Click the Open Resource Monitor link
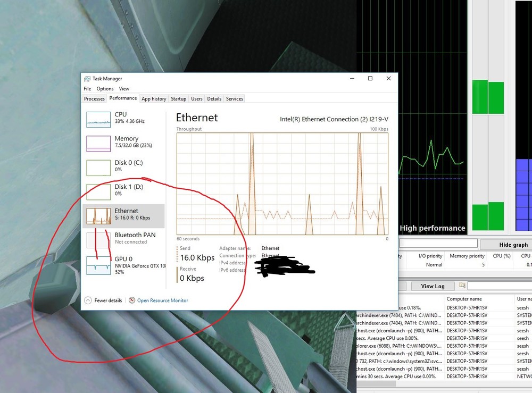The height and width of the screenshot is (393, 532). tap(162, 300)
